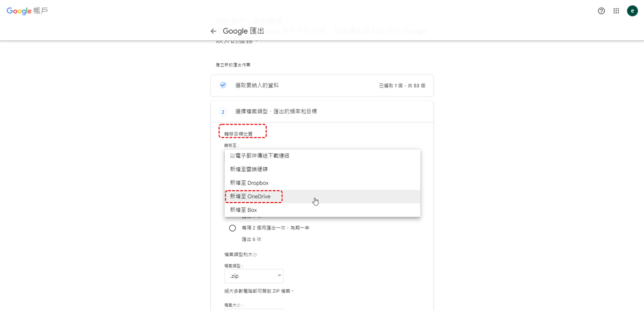Go back using the left arrow icon

click(214, 31)
